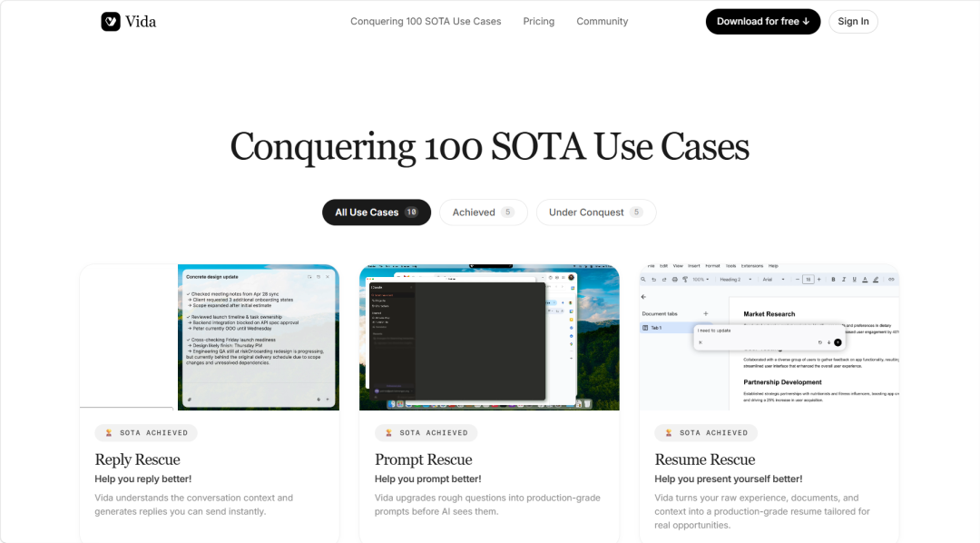Open the Prompt Rescue preview thumbnail
980x543 pixels.
pyautogui.click(x=489, y=337)
